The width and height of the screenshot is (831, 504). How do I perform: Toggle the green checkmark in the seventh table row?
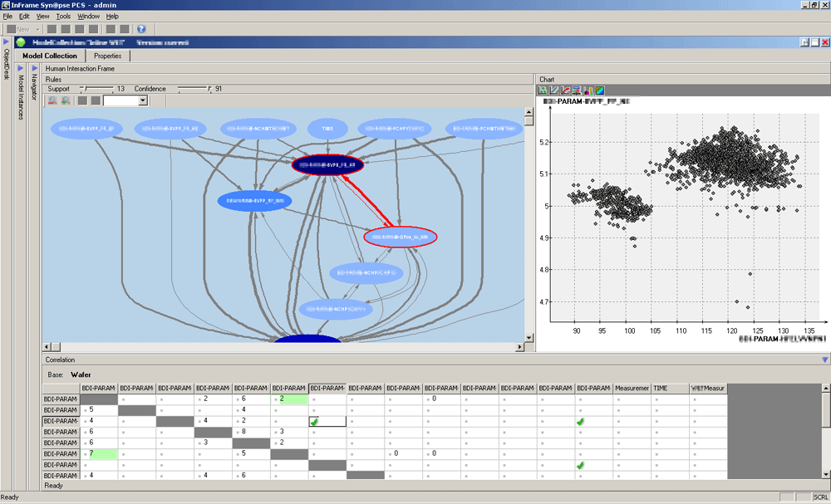[x=581, y=465]
